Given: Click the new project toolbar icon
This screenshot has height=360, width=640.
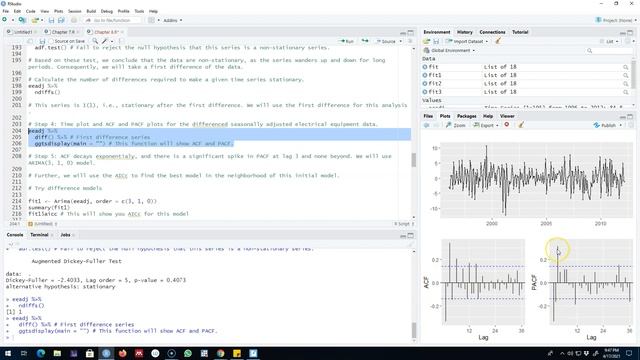Looking at the screenshot, I should 22,20.
